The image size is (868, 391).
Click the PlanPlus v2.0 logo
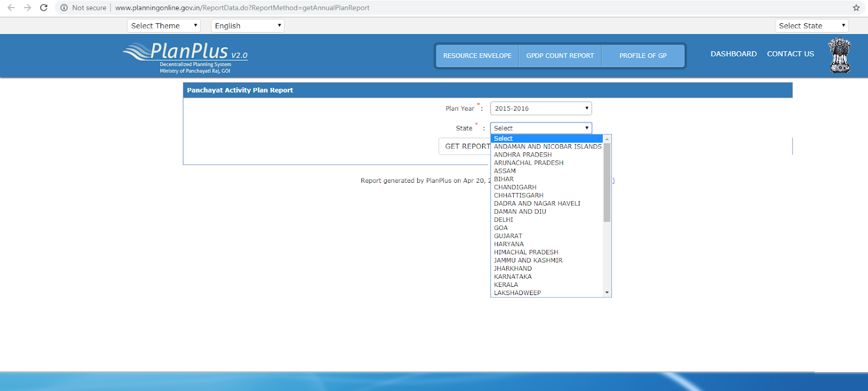coord(186,57)
